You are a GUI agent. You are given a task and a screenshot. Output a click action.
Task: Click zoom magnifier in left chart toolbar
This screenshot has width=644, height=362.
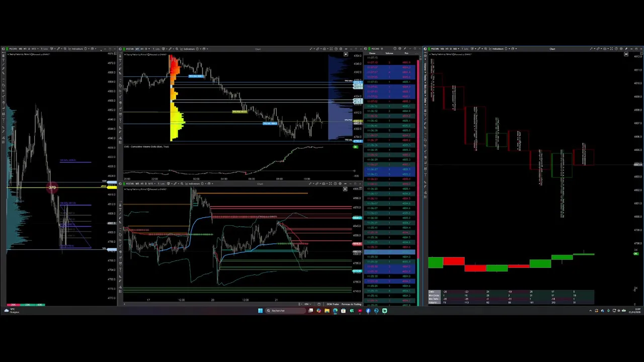(65, 49)
